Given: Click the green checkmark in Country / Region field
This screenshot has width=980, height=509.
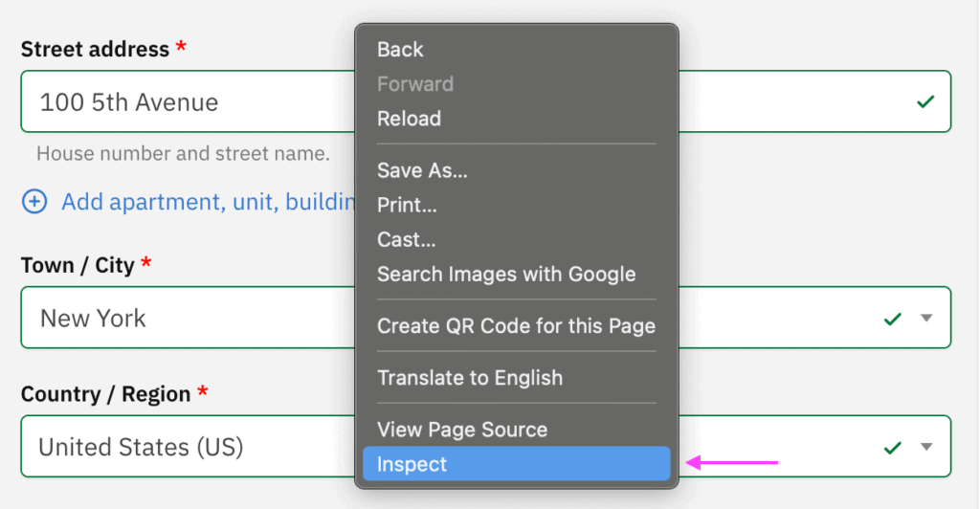Looking at the screenshot, I should [x=893, y=447].
